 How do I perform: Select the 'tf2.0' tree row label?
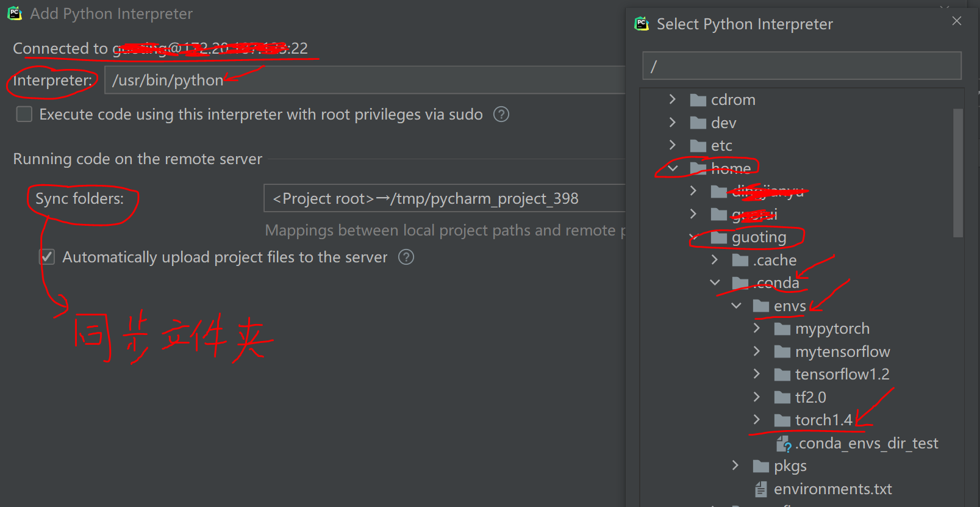tap(810, 397)
